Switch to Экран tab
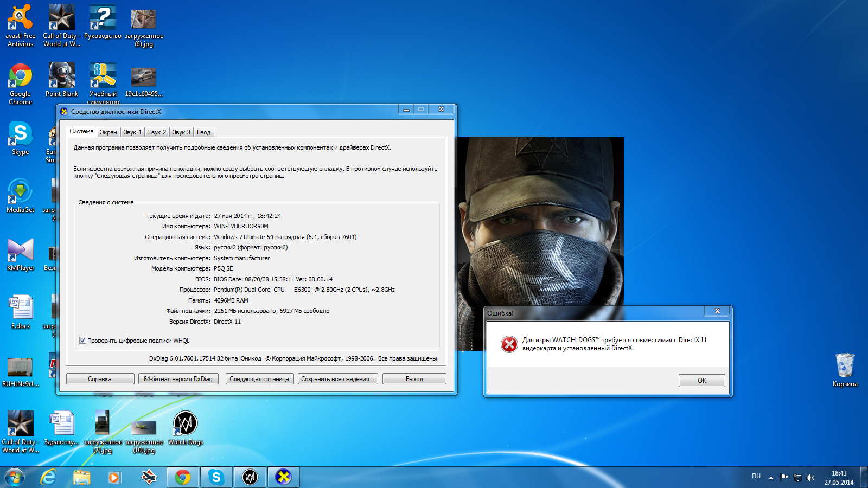This screenshot has height=488, width=868. click(x=108, y=132)
